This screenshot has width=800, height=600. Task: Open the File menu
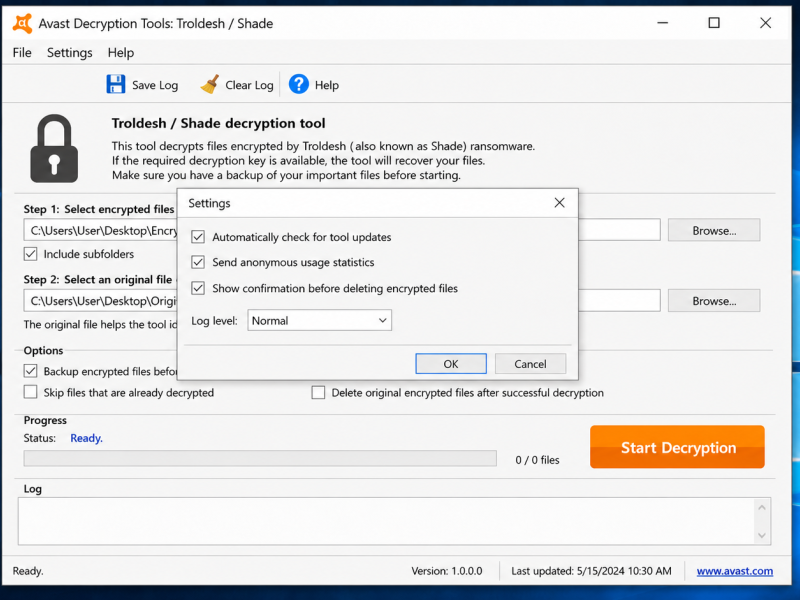tap(22, 53)
